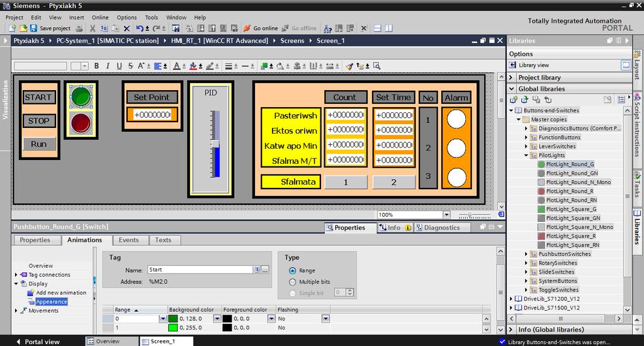Open Flashing dropdown for range 0

tap(325, 319)
